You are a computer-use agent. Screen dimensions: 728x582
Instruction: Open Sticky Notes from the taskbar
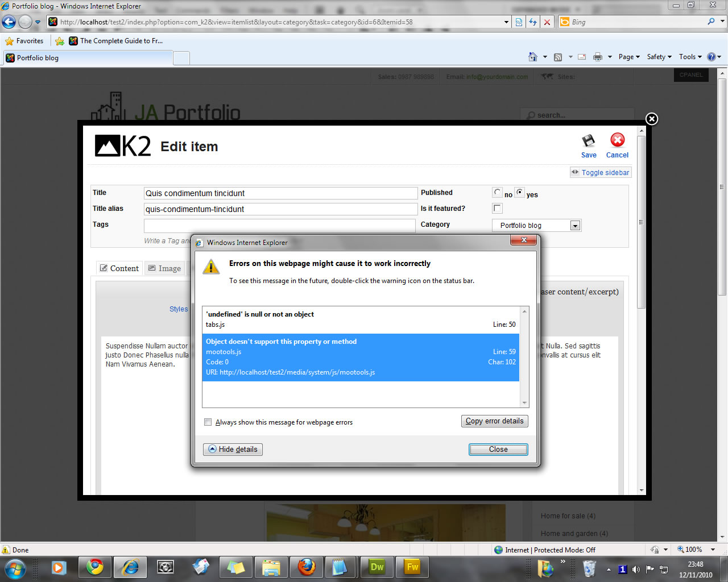(236, 567)
